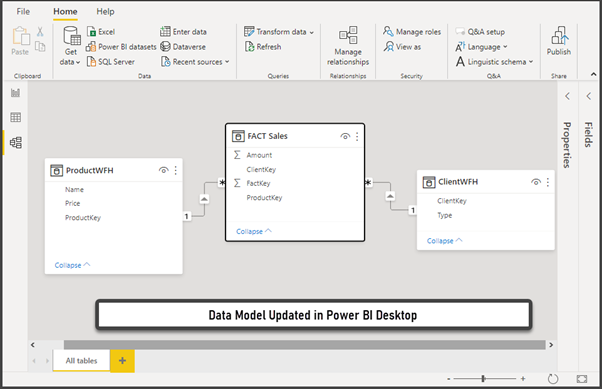Connect to Power BI datasets

pos(121,47)
